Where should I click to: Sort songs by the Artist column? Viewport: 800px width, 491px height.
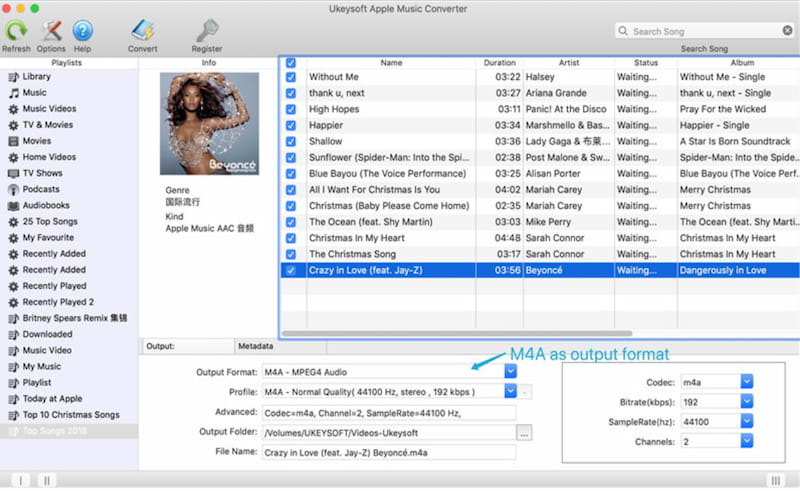[x=569, y=63]
